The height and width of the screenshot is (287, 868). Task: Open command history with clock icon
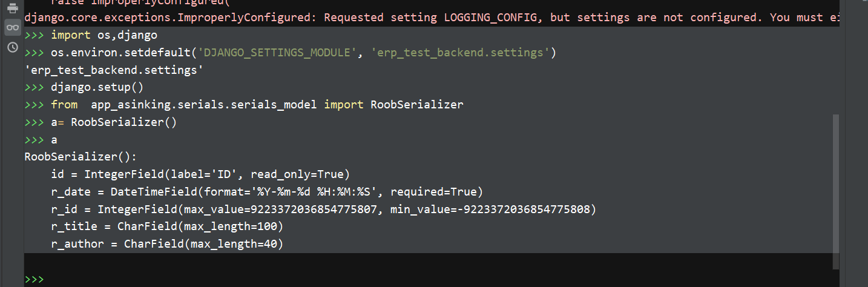click(x=12, y=47)
